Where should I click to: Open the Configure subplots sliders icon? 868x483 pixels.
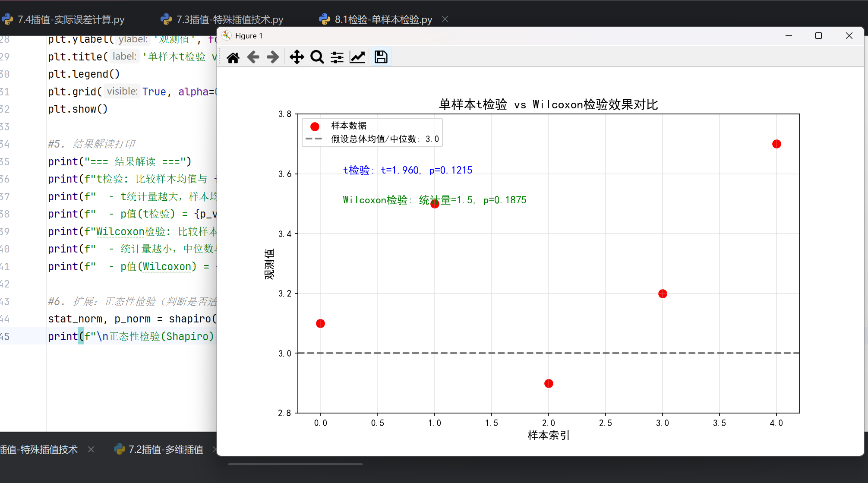337,57
